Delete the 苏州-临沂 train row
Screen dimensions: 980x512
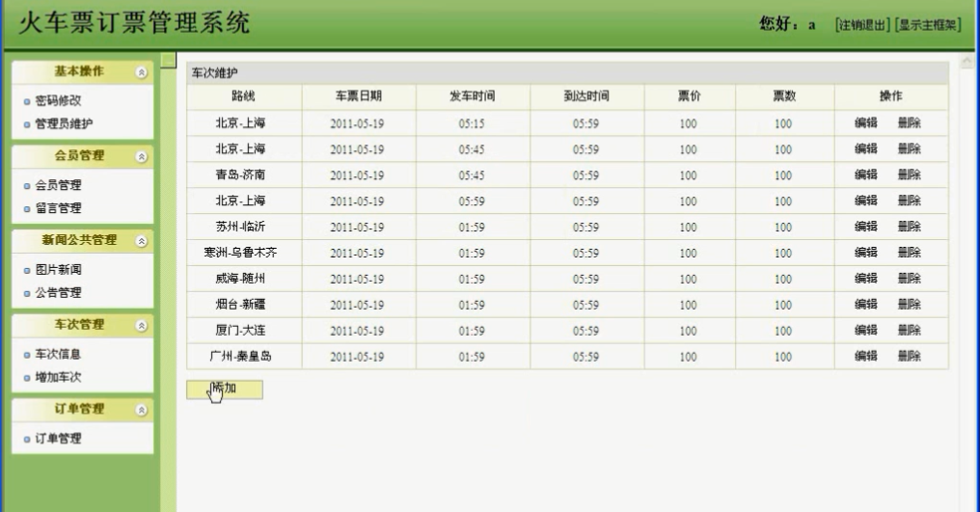pyautogui.click(x=910, y=227)
